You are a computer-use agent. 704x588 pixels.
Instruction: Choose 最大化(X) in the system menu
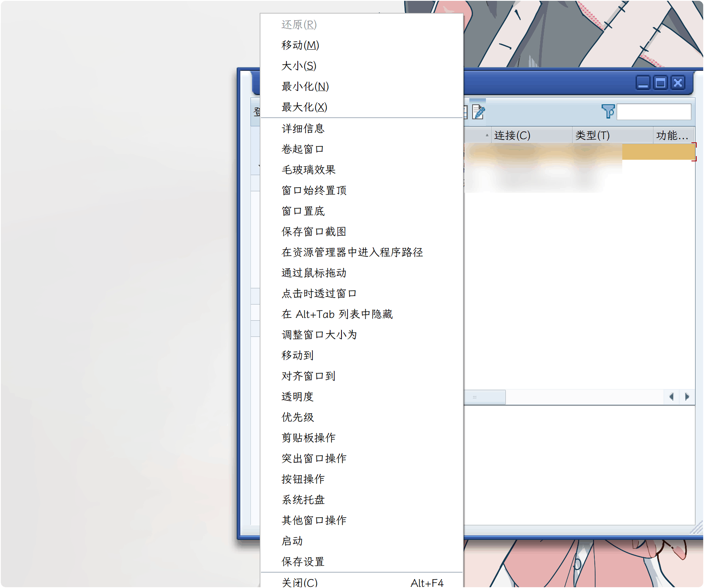(304, 108)
